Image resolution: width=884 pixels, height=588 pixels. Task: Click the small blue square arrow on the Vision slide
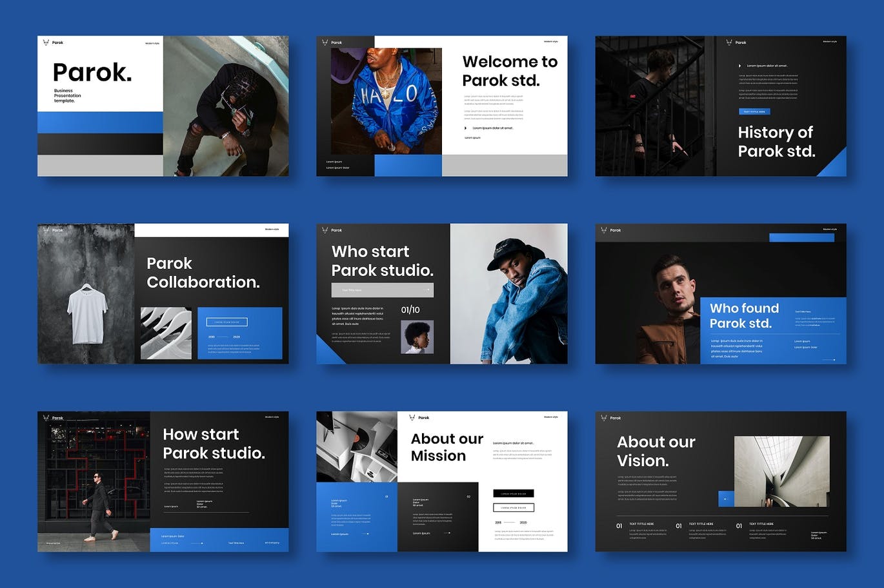click(x=725, y=498)
